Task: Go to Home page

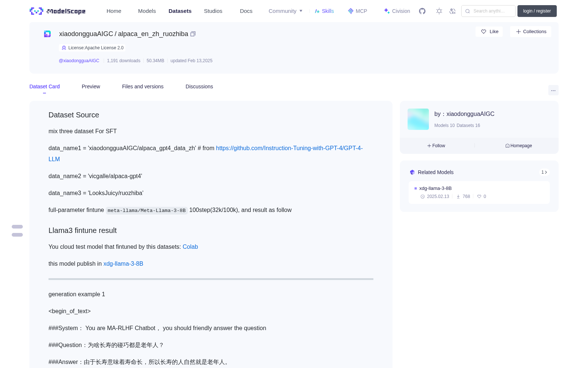Action: pos(114,11)
